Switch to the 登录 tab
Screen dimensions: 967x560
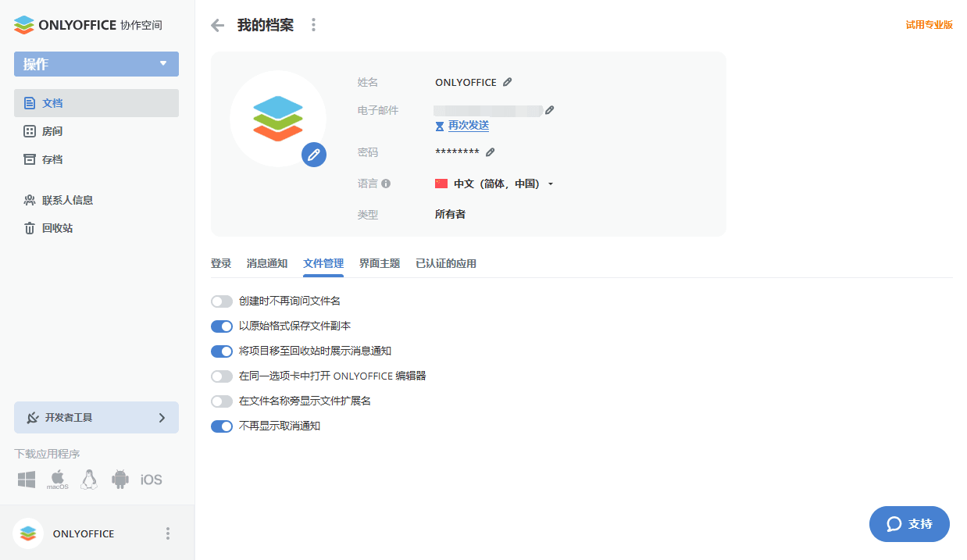[221, 264]
